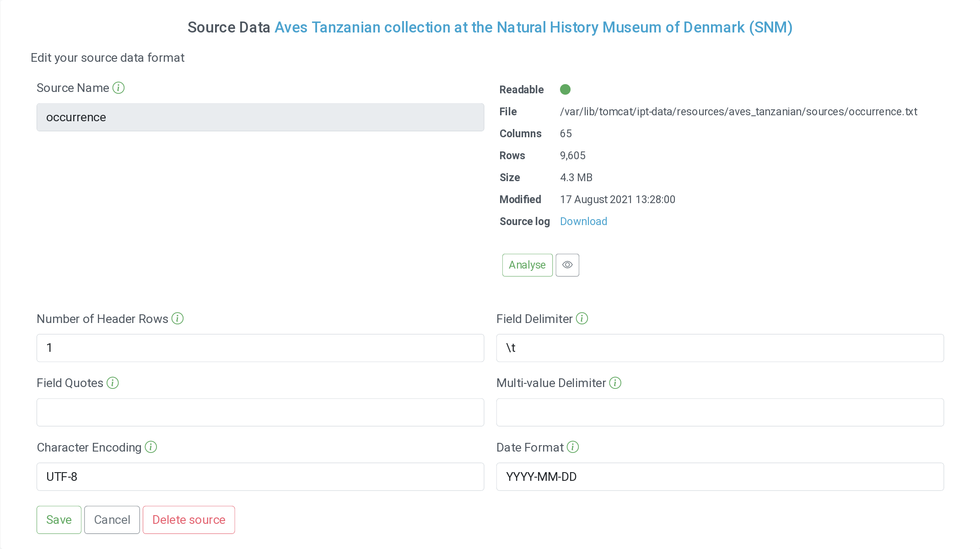Click the Date Format YYYY-MM-DD field
This screenshot has height=549, width=980.
(x=720, y=477)
